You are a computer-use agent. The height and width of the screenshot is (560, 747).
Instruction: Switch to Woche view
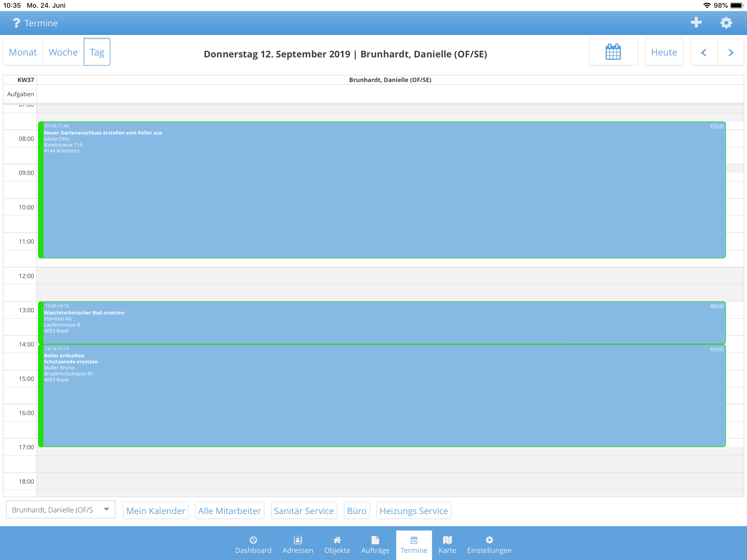tap(63, 52)
